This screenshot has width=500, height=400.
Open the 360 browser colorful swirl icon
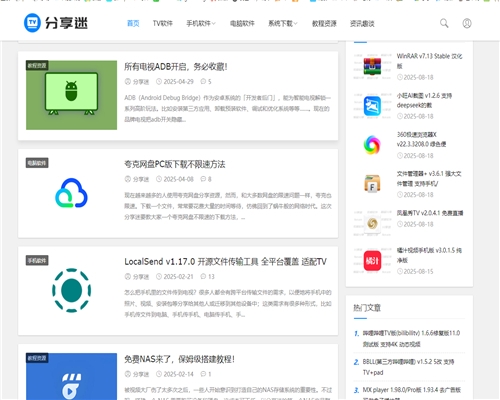[x=372, y=145]
